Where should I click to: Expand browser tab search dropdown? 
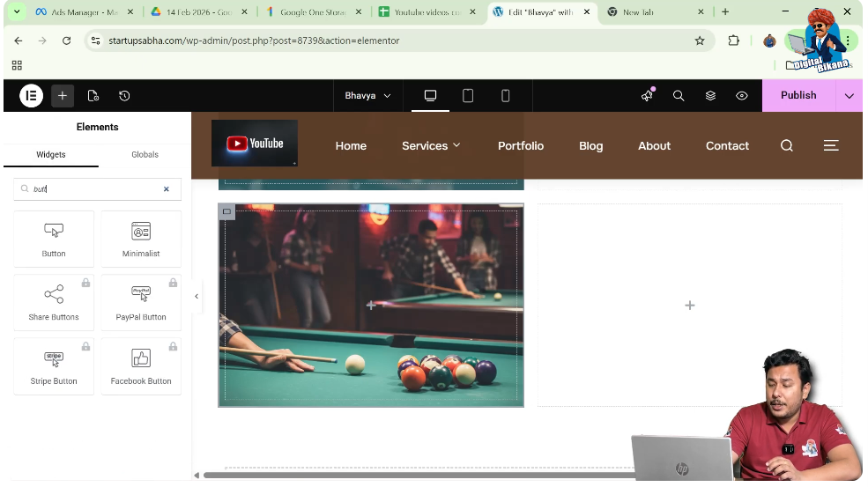pyautogui.click(x=17, y=11)
